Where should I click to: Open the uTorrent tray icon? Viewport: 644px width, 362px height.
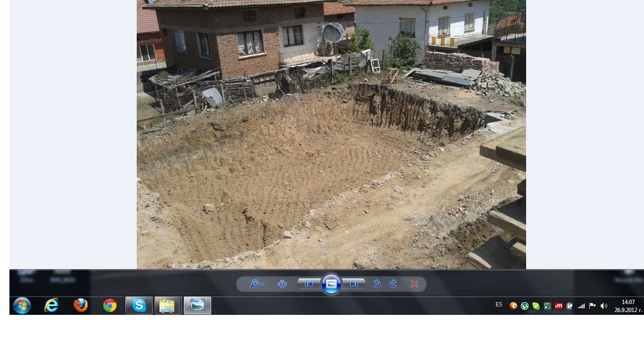(525, 306)
